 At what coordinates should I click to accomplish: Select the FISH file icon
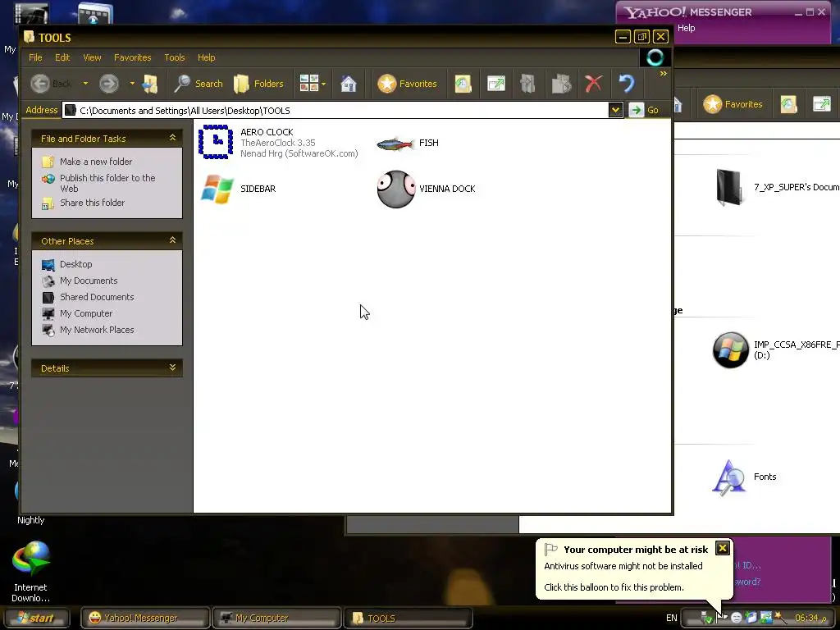pos(396,143)
